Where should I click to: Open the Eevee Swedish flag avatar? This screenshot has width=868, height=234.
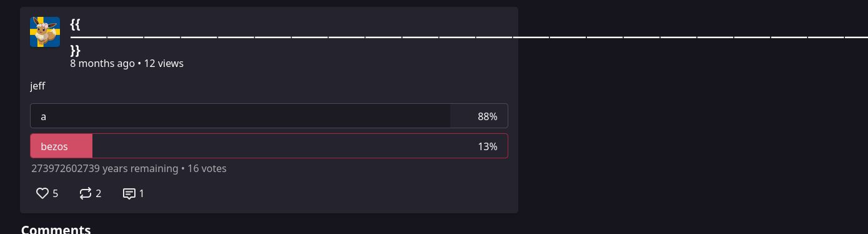45,32
